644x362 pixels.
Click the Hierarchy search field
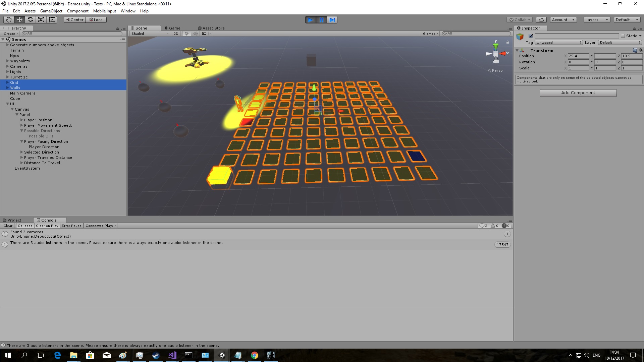pyautogui.click(x=72, y=34)
